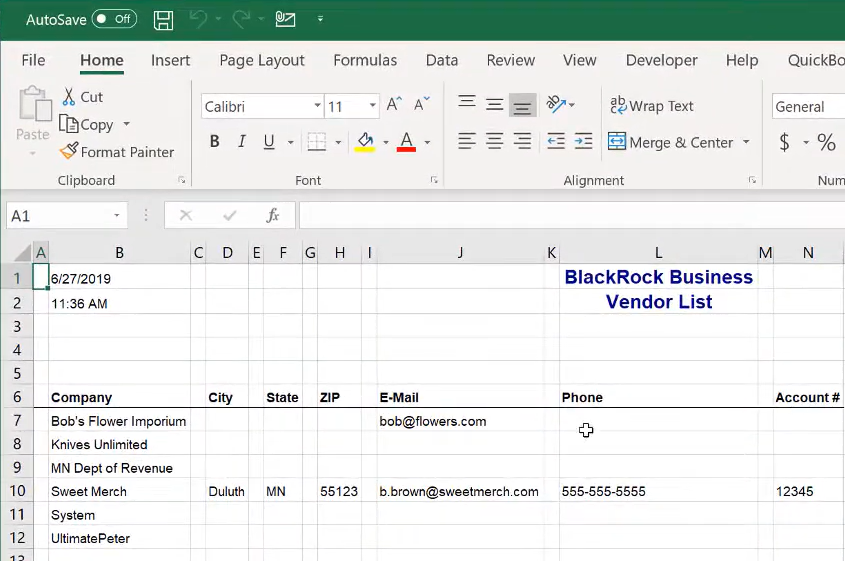Viewport: 845px width, 561px height.
Task: Click the Undo arrow icon
Action: click(198, 19)
